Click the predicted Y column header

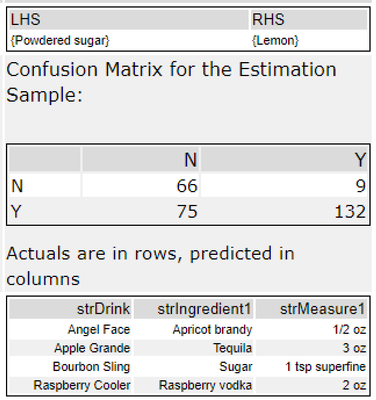(x=284, y=159)
